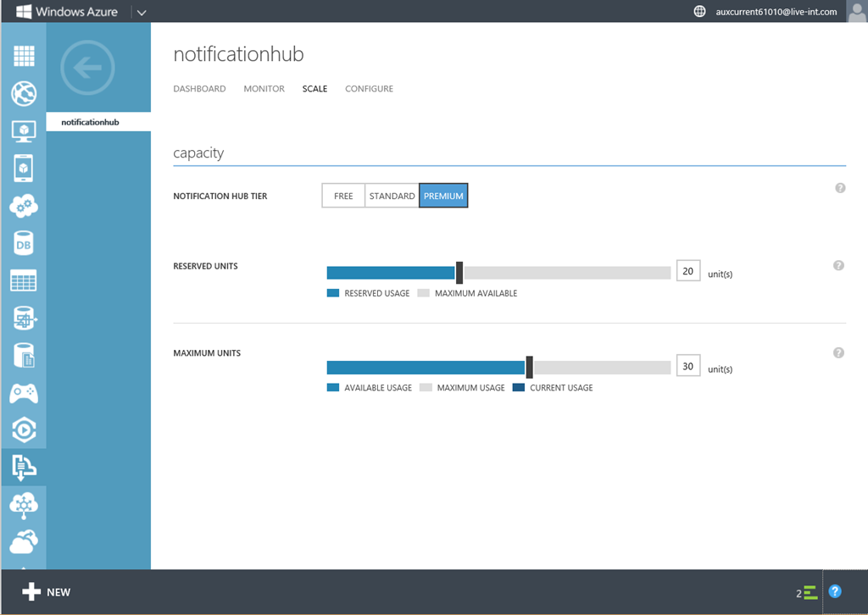
Task: Open Mobile Services phone icon
Action: (23, 169)
